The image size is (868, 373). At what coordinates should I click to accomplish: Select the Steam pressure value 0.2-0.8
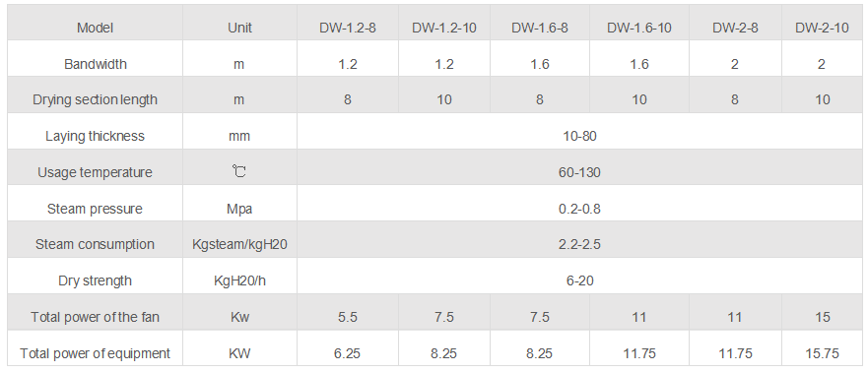pos(579,209)
